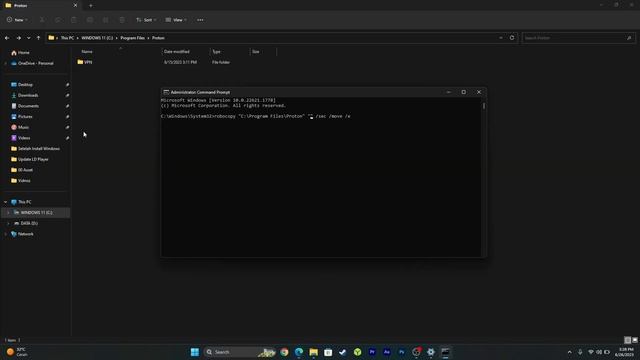Open the 00 Asset folder in sidebar
Image resolution: width=640 pixels, height=360 pixels.
(x=25, y=170)
